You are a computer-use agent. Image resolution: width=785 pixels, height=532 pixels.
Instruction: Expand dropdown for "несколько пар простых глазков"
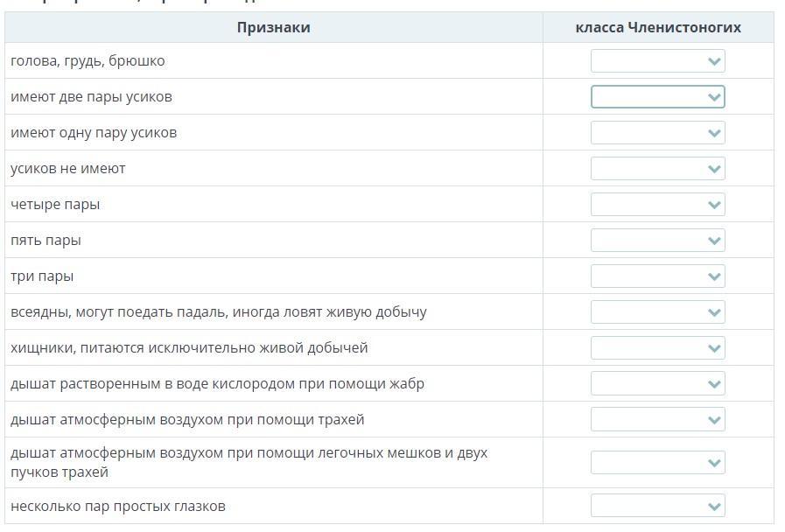point(657,506)
